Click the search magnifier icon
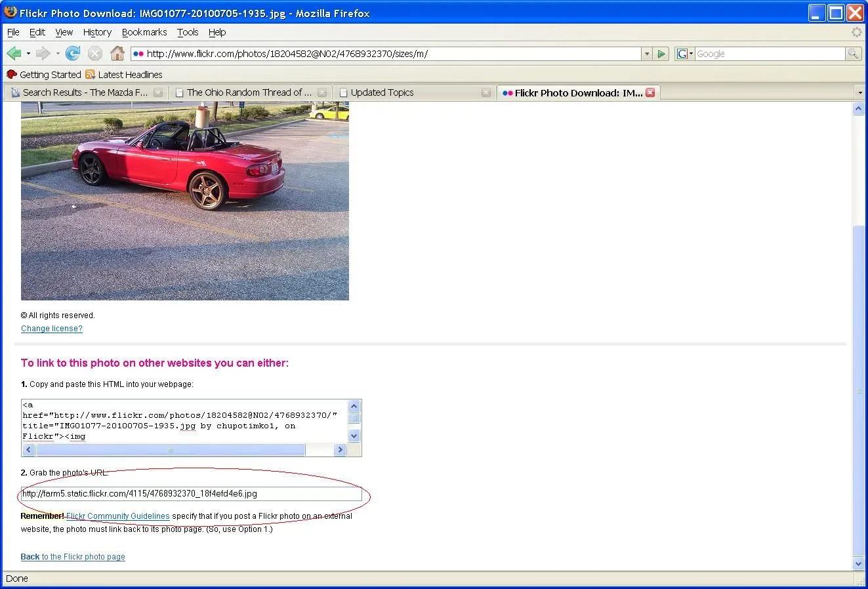Image resolution: width=868 pixels, height=589 pixels. pos(853,54)
